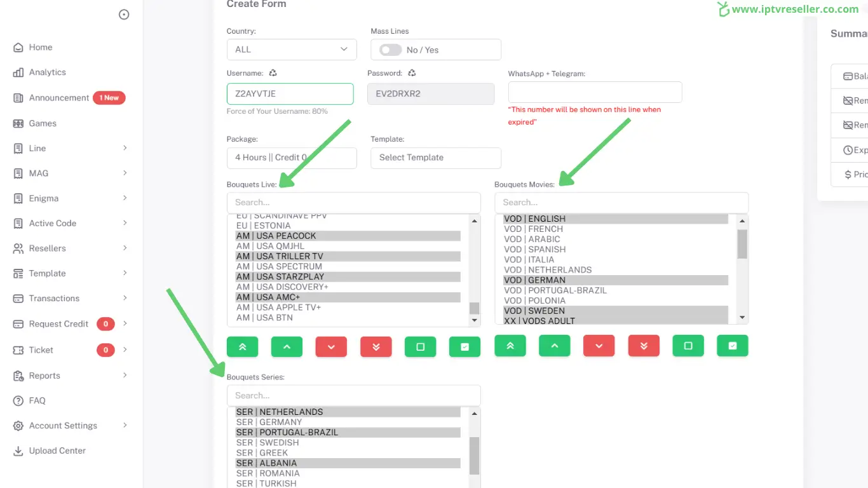Open Games from the sidebar
Image resolution: width=868 pixels, height=488 pixels.
click(x=43, y=123)
